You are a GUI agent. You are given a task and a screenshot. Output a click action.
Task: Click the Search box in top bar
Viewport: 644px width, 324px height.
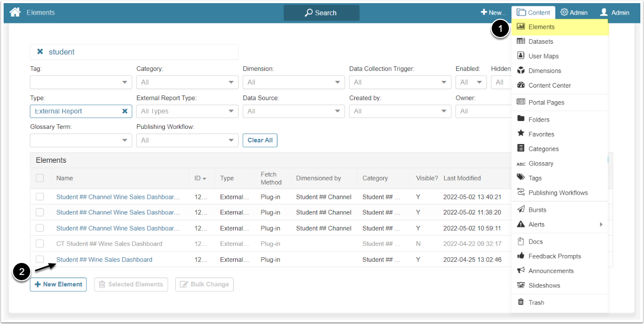pyautogui.click(x=321, y=13)
